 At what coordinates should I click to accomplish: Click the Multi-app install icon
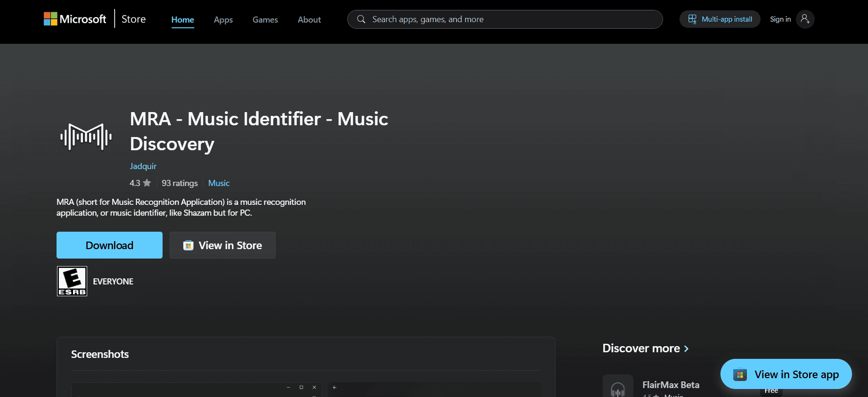[x=692, y=19]
